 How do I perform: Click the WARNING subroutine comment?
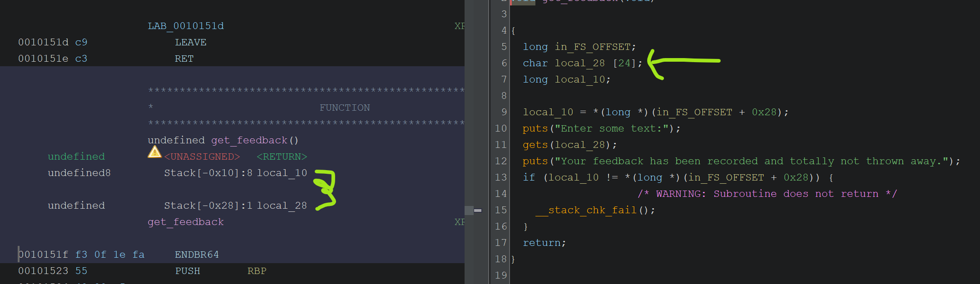pyautogui.click(x=767, y=194)
